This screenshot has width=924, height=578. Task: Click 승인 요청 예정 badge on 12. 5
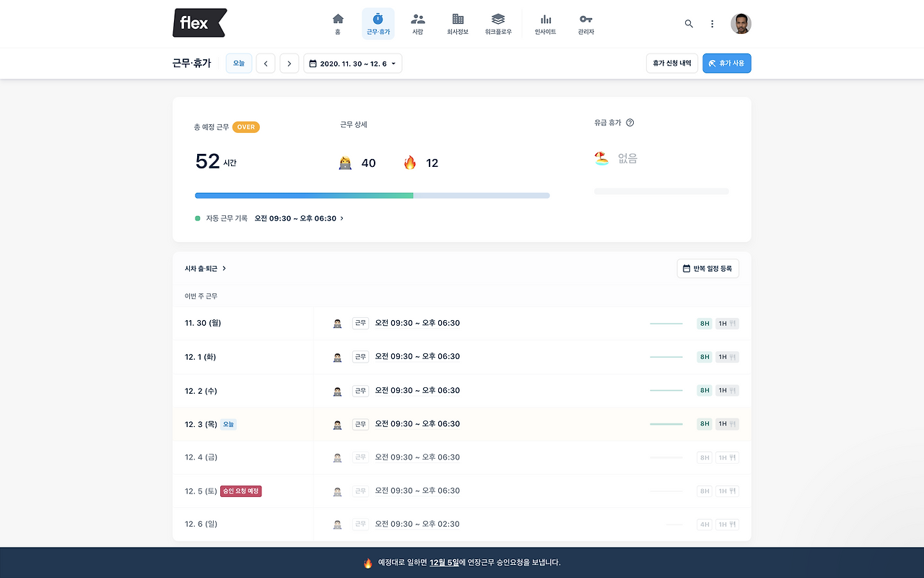(241, 491)
